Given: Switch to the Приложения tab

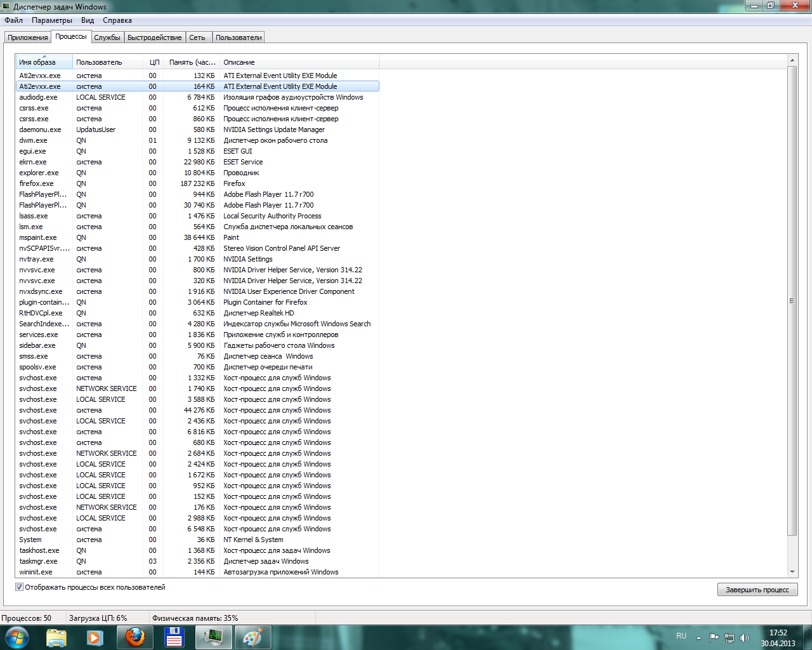Looking at the screenshot, I should pyautogui.click(x=28, y=37).
